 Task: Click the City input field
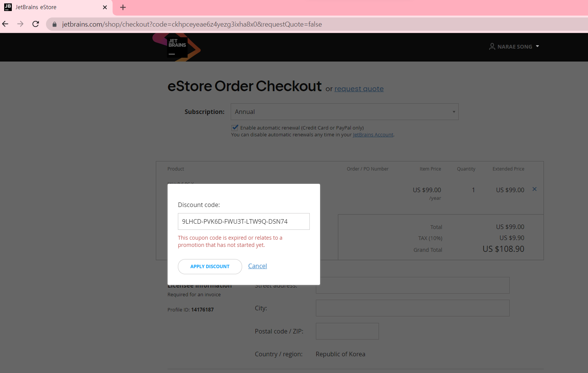click(413, 308)
